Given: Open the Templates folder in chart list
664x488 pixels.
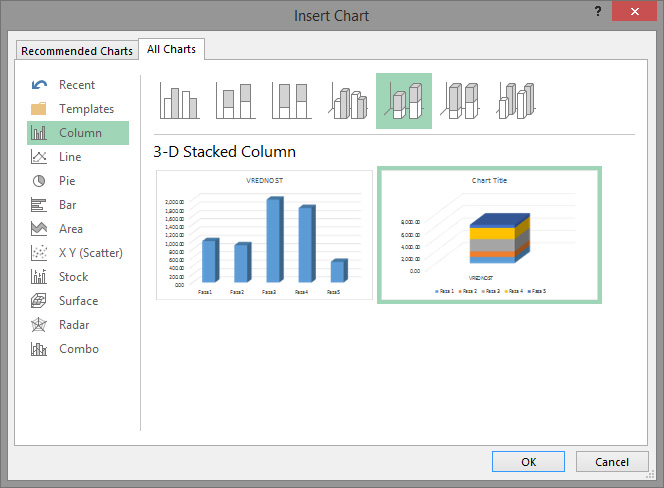Looking at the screenshot, I should point(86,109).
